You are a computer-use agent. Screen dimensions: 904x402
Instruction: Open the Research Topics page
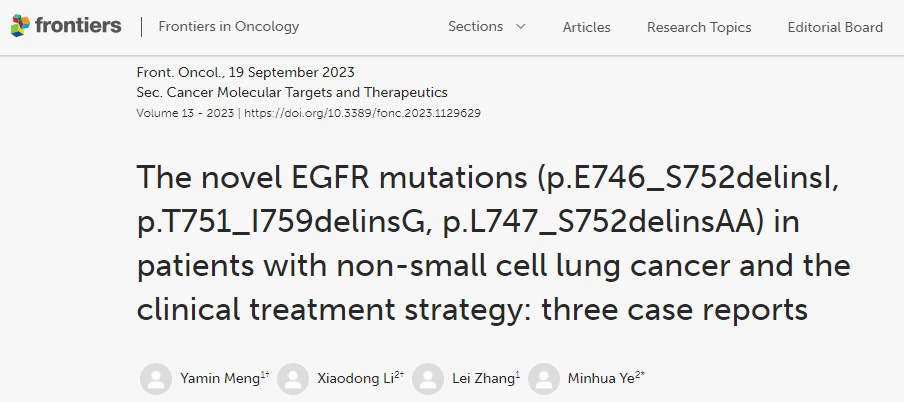pos(699,27)
